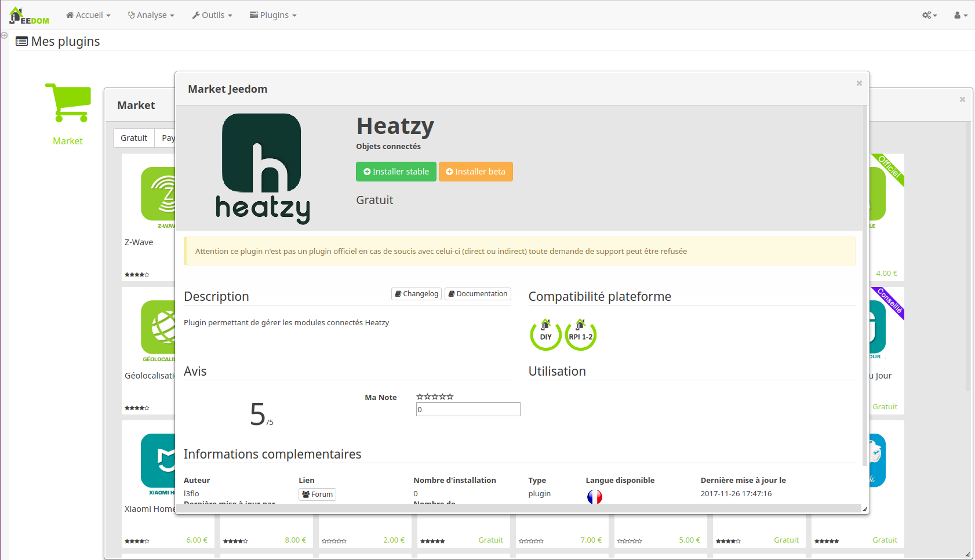Click the background Market window scrollbar

click(x=968, y=256)
